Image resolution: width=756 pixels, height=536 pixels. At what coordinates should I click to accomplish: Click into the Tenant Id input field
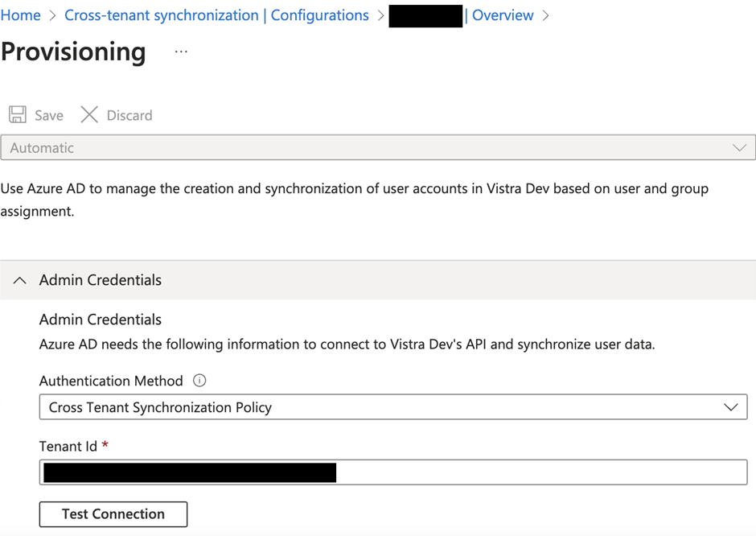(393, 472)
